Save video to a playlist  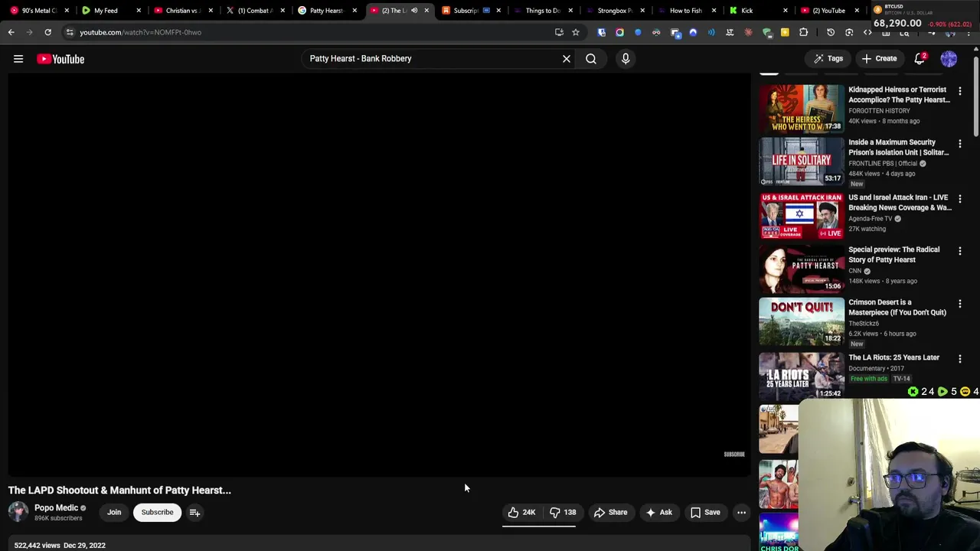point(705,512)
